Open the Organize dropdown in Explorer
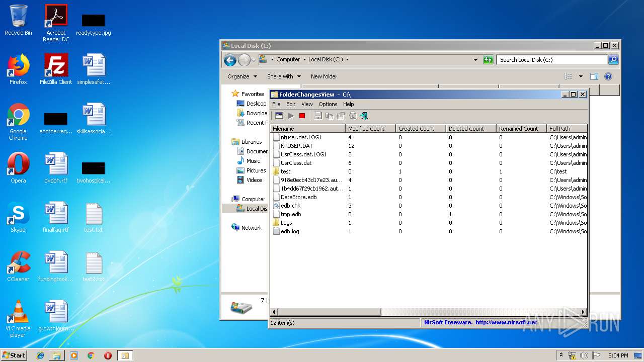 (x=242, y=76)
